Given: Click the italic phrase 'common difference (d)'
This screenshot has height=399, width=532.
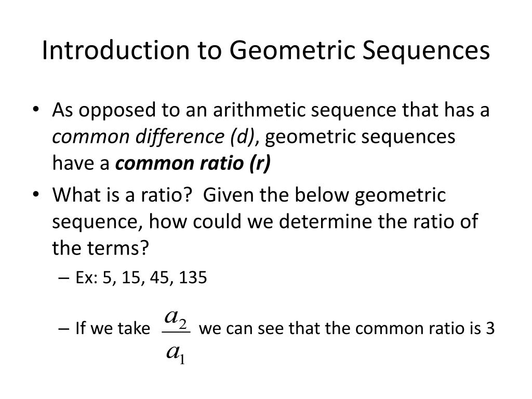Looking at the screenshot, I should [155, 137].
